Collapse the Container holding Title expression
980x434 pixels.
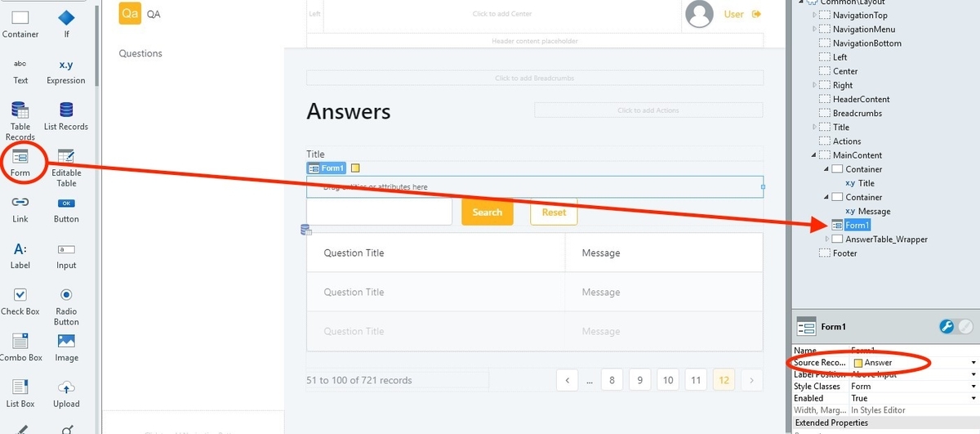[827, 169]
